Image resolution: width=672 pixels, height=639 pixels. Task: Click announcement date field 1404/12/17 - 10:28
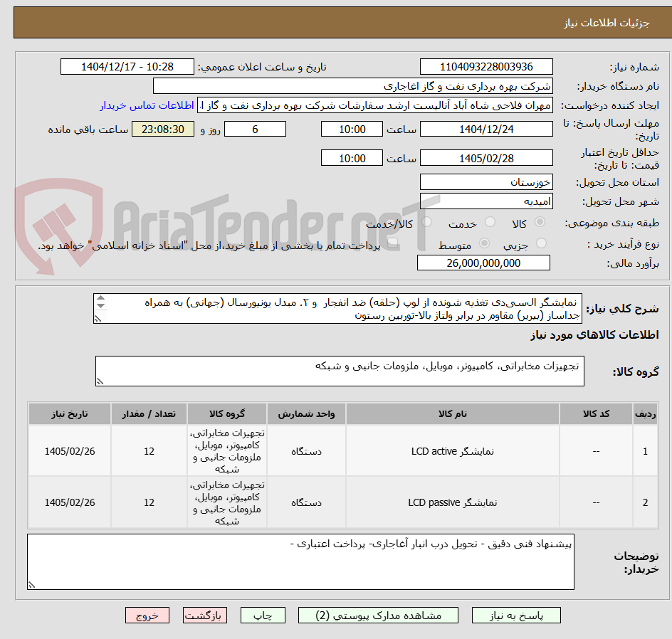(127, 67)
